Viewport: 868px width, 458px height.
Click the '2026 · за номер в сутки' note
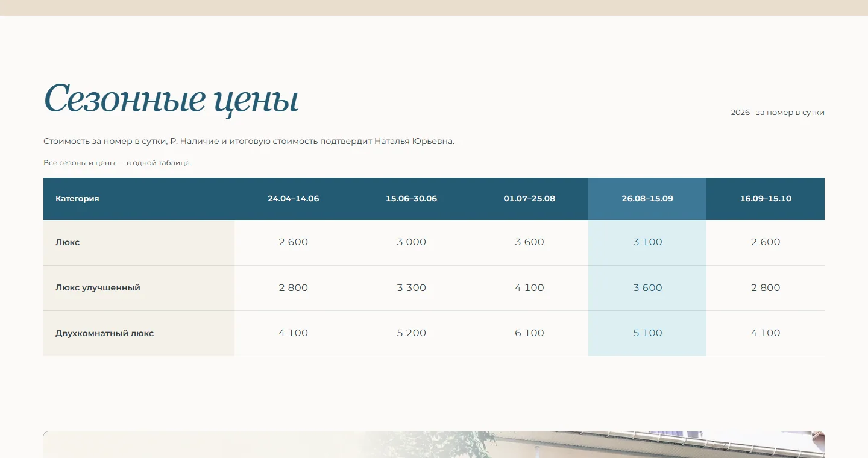coord(778,113)
